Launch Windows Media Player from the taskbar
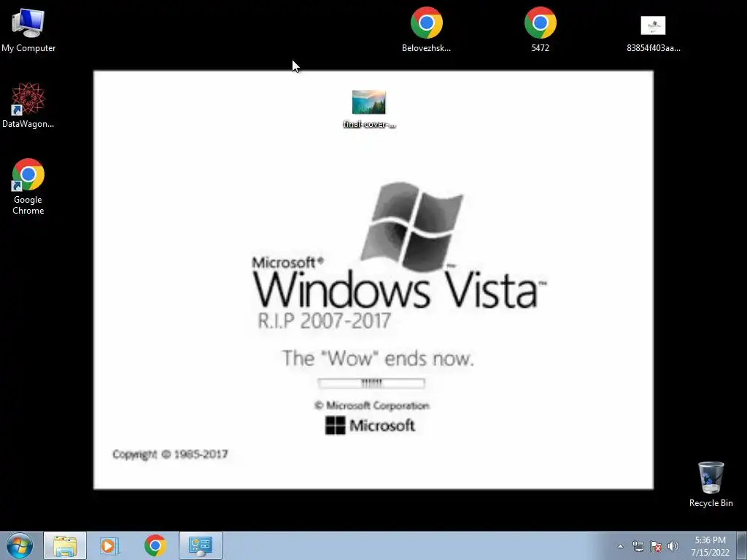The height and width of the screenshot is (560, 747). coord(109,545)
